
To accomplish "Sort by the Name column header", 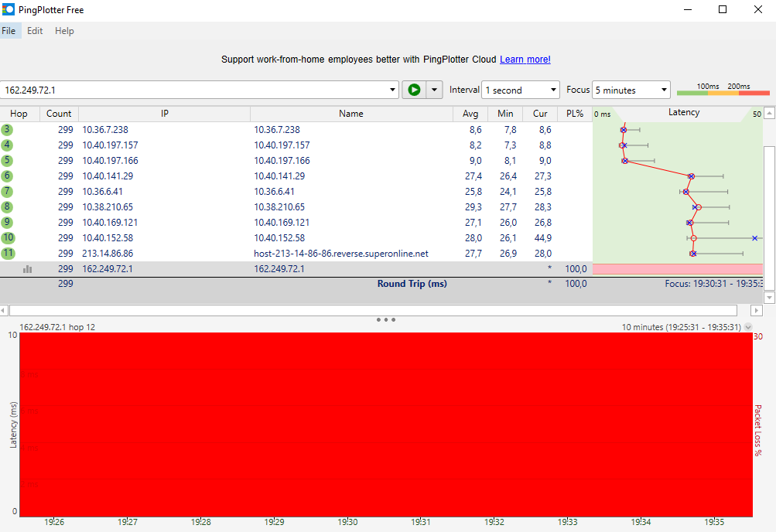I will (351, 114).
